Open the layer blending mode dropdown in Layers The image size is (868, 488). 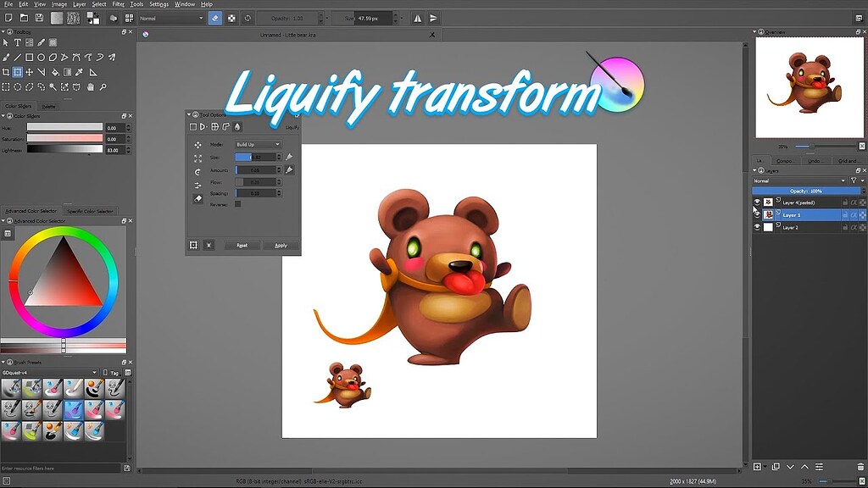coord(798,180)
